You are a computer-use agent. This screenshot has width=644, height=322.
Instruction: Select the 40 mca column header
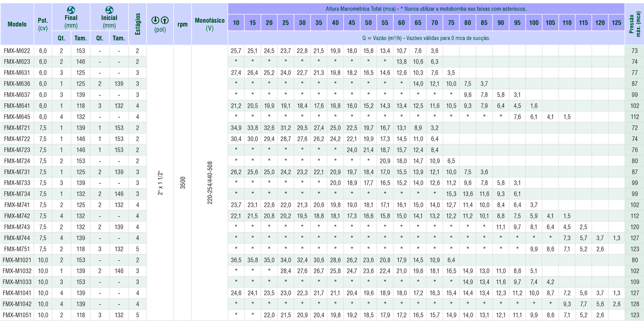[x=335, y=23]
